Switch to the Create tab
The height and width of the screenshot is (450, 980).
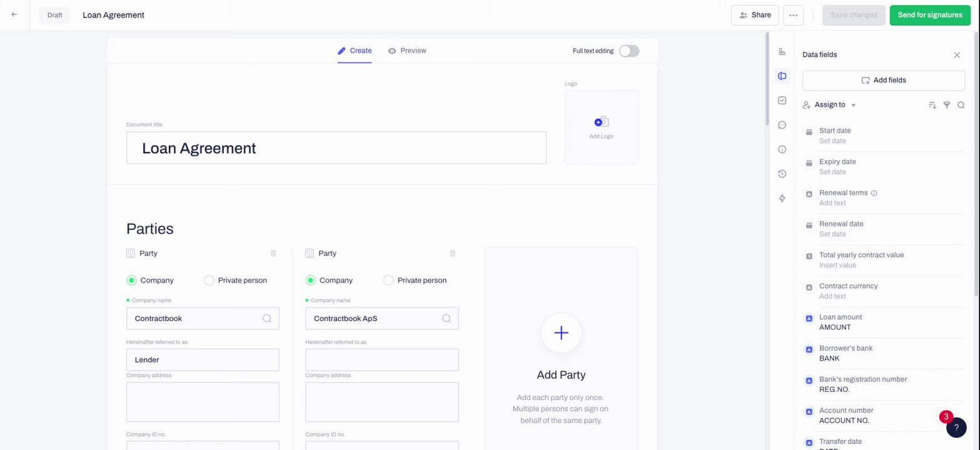click(x=355, y=51)
